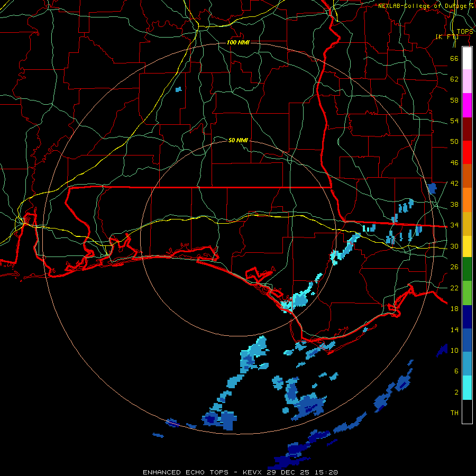
Task: Click the legend value "14"
Action: coord(454,329)
